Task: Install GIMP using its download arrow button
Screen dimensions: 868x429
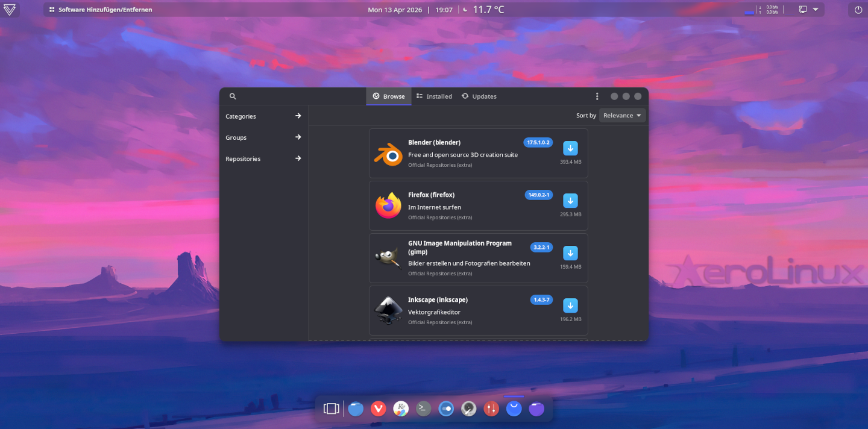Action: 570,253
